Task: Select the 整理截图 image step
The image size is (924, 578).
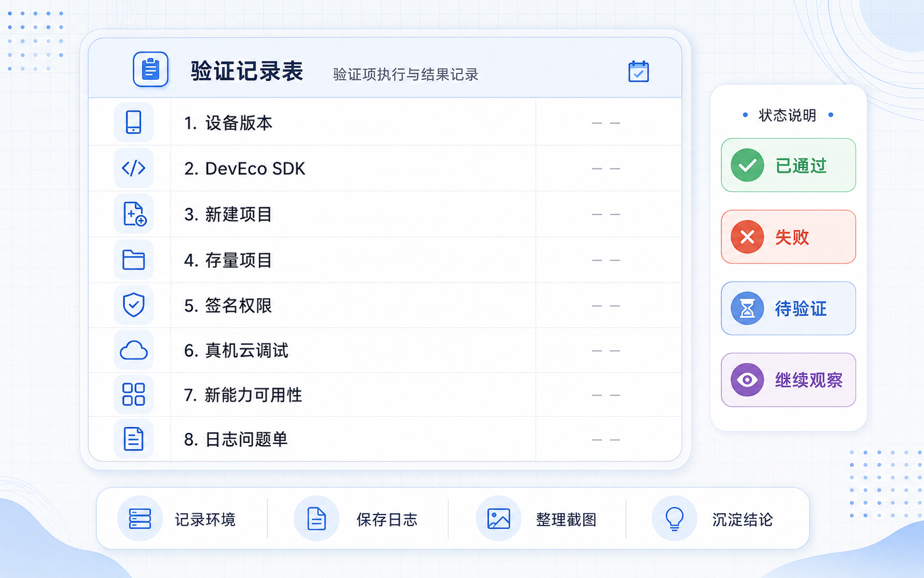Action: click(537, 519)
